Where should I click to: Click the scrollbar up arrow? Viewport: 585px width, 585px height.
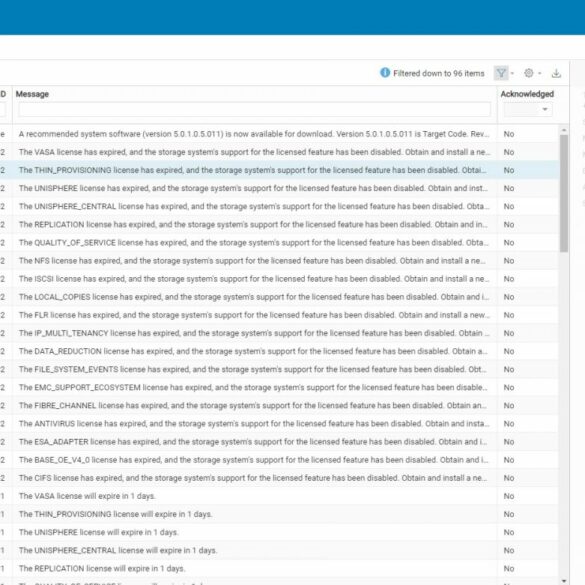click(564, 130)
